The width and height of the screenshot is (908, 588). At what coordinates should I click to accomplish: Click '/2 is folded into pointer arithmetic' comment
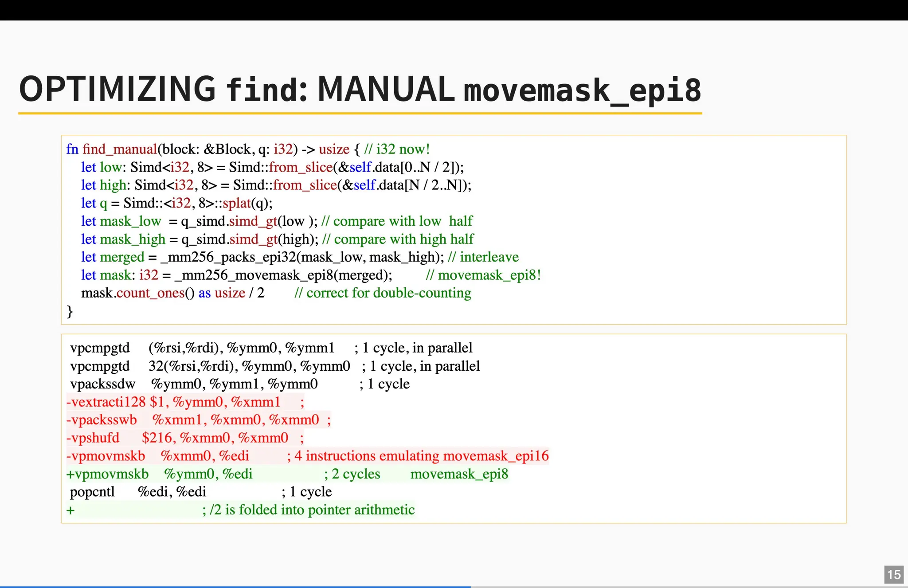click(x=312, y=510)
